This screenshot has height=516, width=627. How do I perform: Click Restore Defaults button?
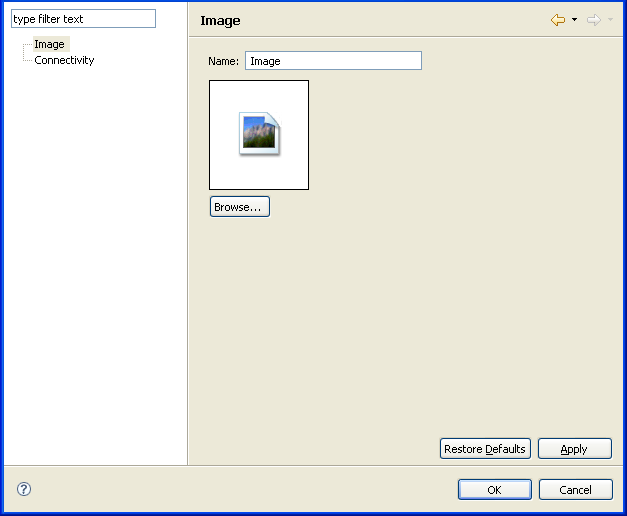point(485,449)
